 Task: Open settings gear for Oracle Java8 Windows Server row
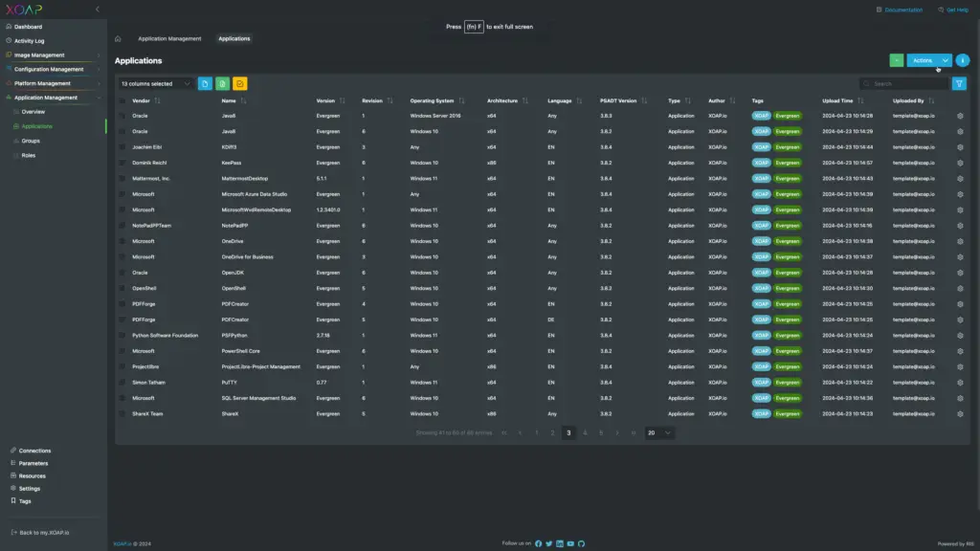point(960,116)
